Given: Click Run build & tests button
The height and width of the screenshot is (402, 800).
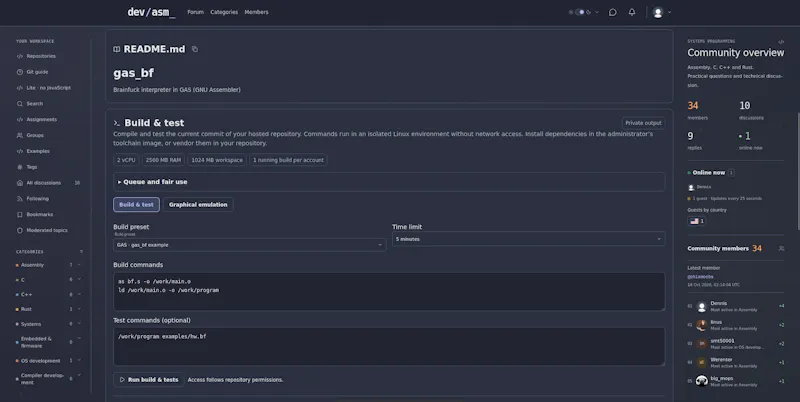Looking at the screenshot, I should click(148, 380).
